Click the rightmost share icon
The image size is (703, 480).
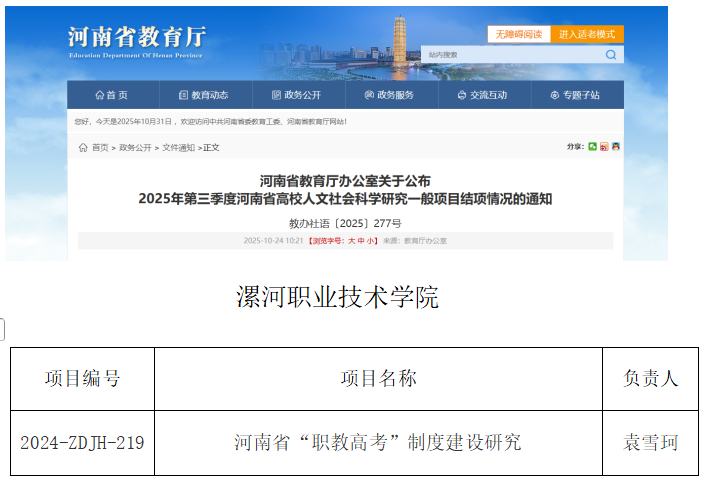tap(616, 147)
